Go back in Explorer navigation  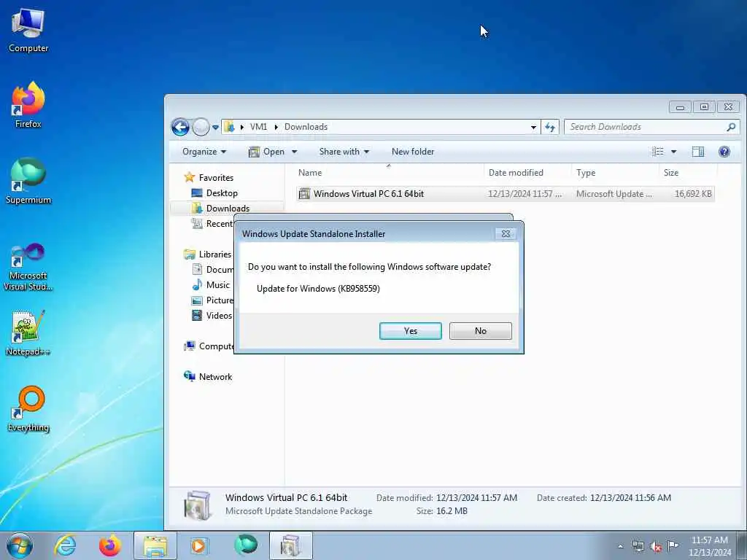tap(180, 127)
